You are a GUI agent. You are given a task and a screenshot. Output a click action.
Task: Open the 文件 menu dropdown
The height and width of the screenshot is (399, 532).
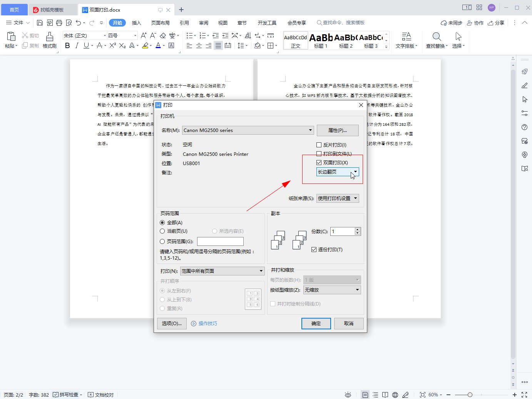tap(18, 23)
